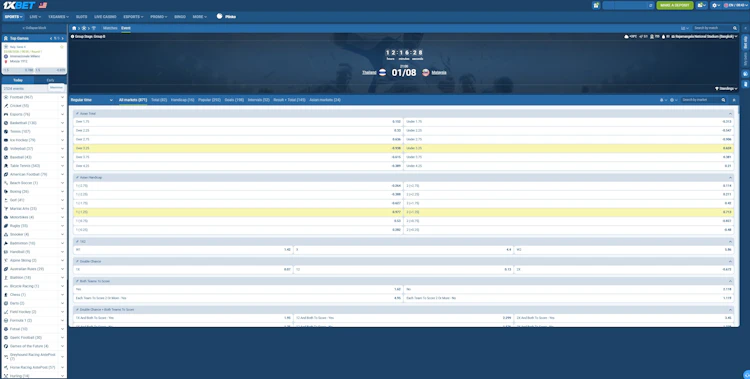Click the Esports icon in sidebar

(x=6, y=114)
